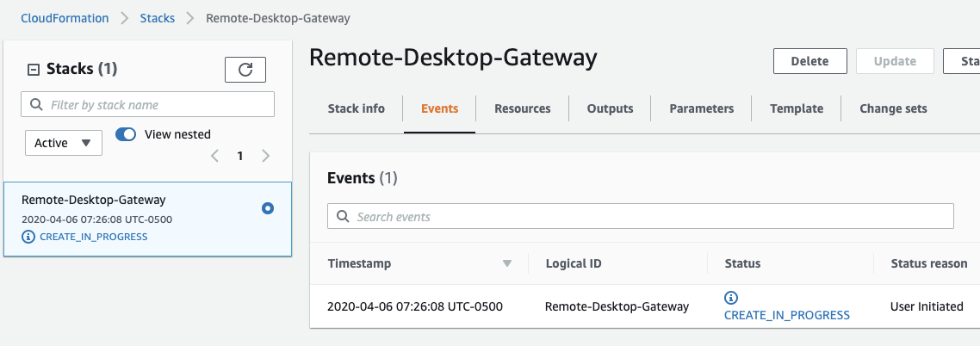This screenshot has height=346, width=980.
Task: Collapse the Stacks panel with minus icon
Action: click(x=33, y=70)
